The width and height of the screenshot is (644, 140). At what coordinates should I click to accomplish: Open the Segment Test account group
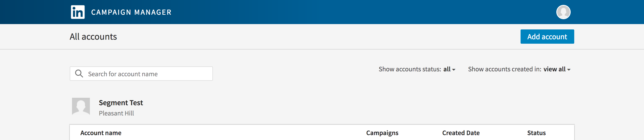point(121,103)
